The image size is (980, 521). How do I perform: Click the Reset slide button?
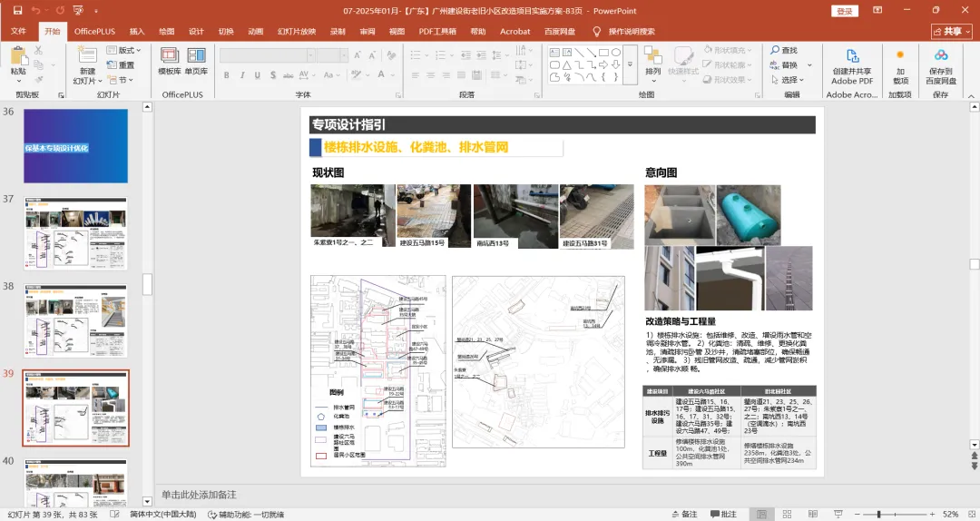(x=121, y=65)
